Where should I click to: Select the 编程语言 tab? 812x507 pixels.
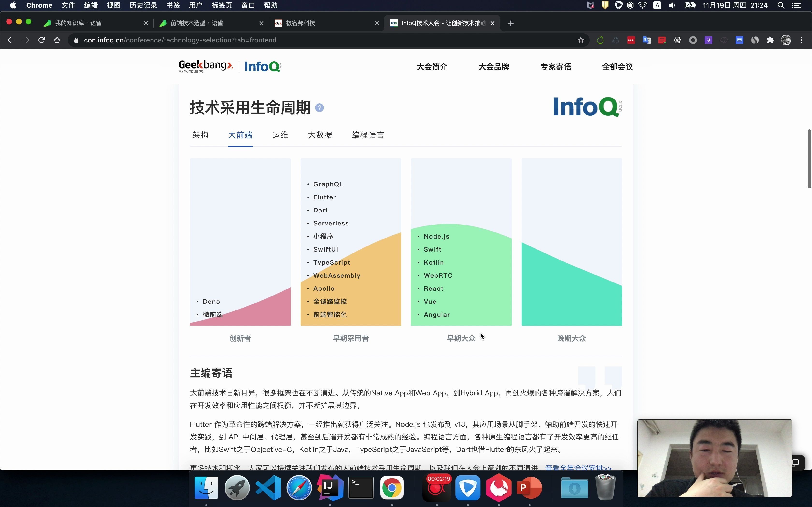coord(368,135)
